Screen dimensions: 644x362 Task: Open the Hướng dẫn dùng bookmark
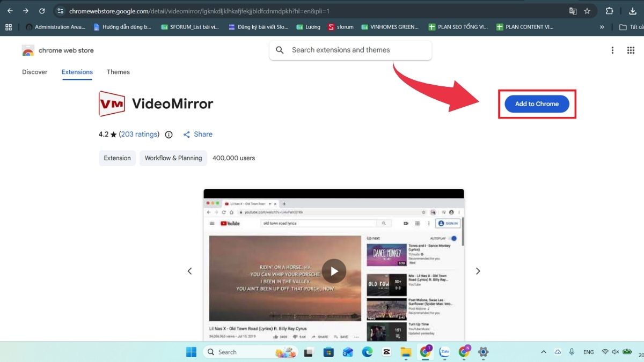[x=122, y=27]
